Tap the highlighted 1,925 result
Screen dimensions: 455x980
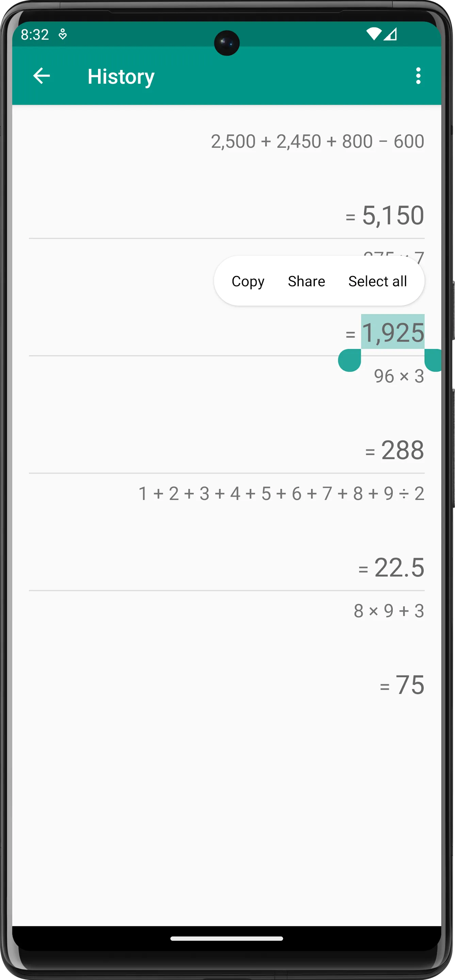click(393, 332)
